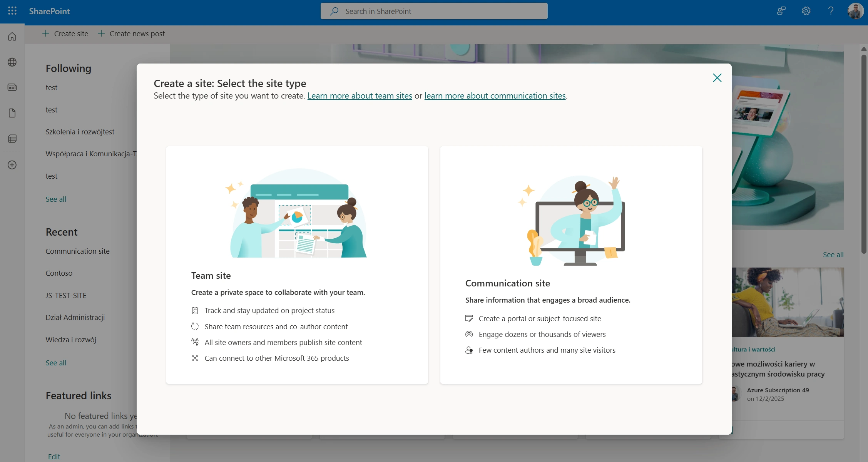Viewport: 868px width, 462px height.
Task: Click See all under Following
Action: pyautogui.click(x=55, y=199)
